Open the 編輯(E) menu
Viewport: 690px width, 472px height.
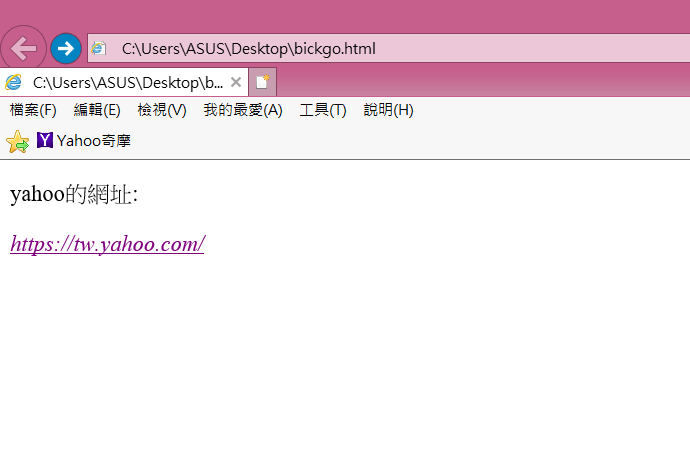point(97,110)
